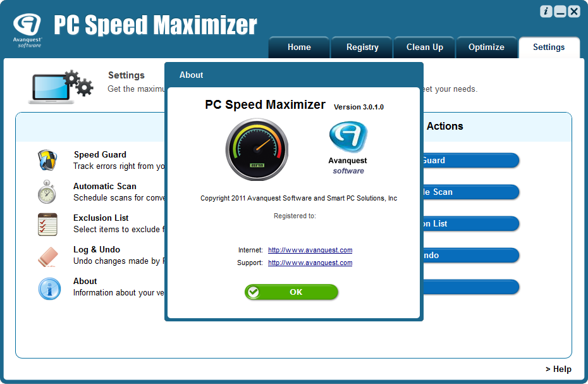Click the Speed Guard heading text
This screenshot has width=588, height=384.
coord(100,154)
